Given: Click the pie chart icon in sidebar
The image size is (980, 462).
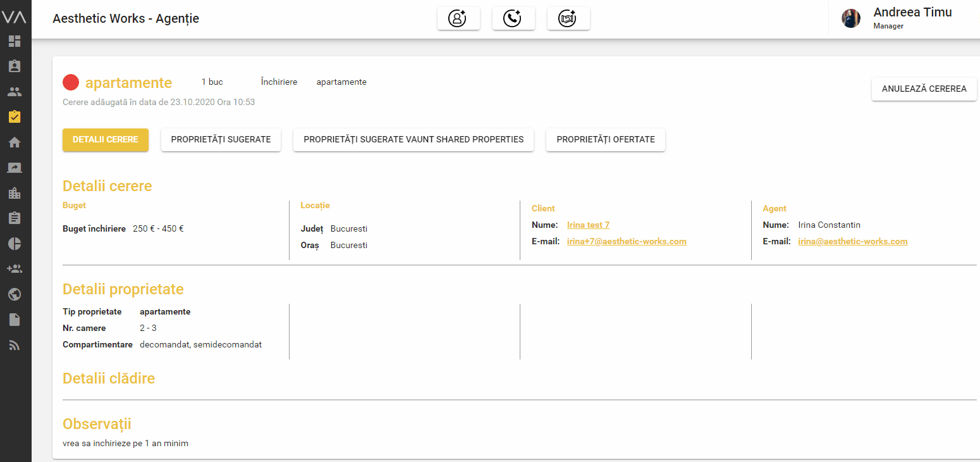Looking at the screenshot, I should (x=15, y=244).
